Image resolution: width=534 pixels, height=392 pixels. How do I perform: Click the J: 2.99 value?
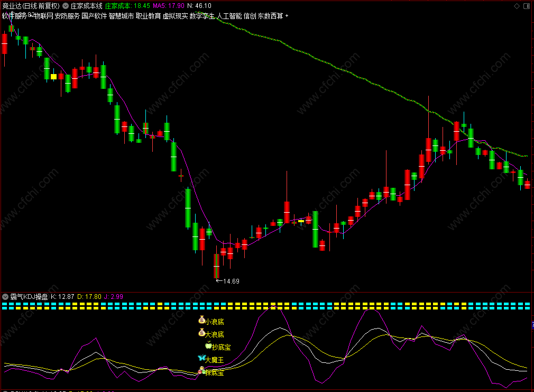[x=113, y=297]
